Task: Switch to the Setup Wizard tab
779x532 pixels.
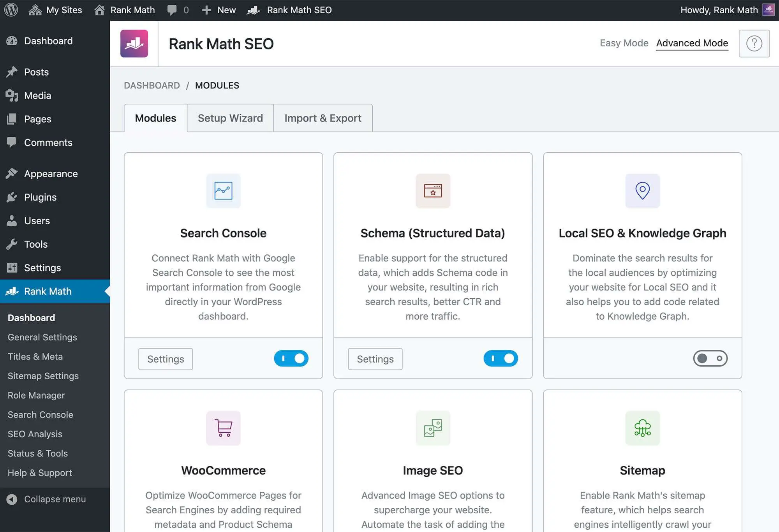Action: [x=230, y=118]
